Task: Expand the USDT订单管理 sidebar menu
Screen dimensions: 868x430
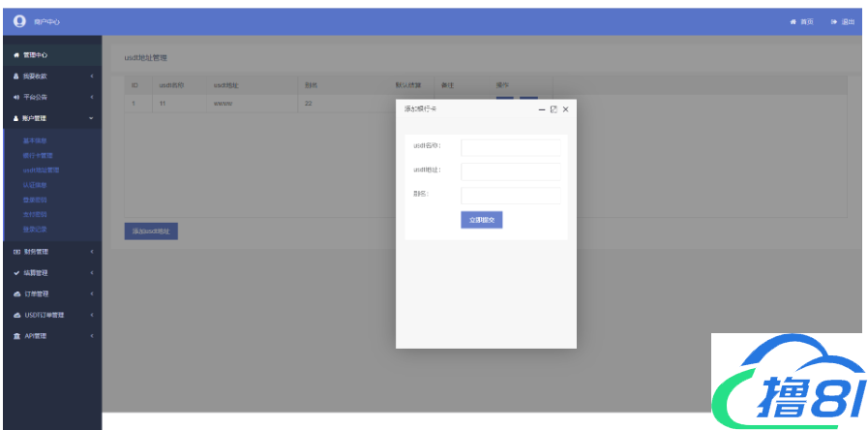Action: coord(92,315)
